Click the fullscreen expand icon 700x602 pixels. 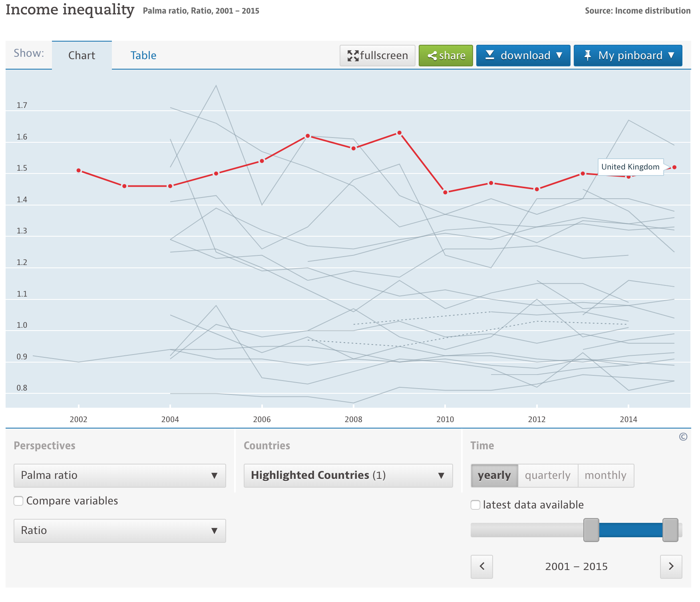click(x=353, y=56)
